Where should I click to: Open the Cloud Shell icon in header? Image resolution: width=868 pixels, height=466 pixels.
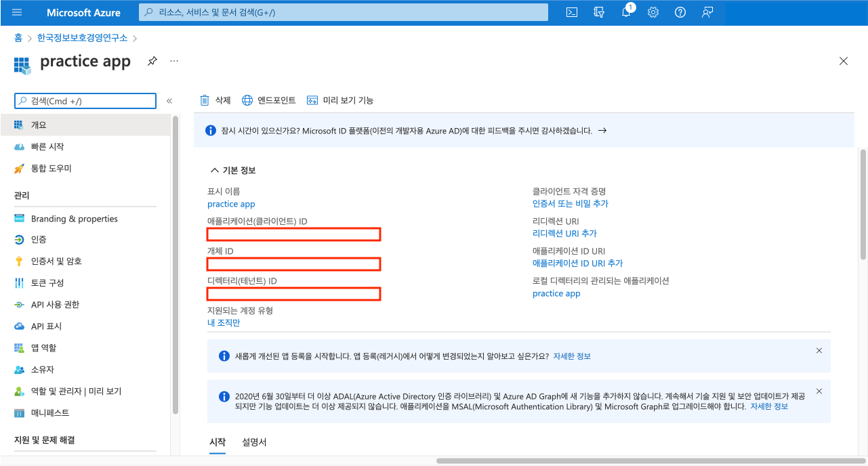(x=572, y=12)
